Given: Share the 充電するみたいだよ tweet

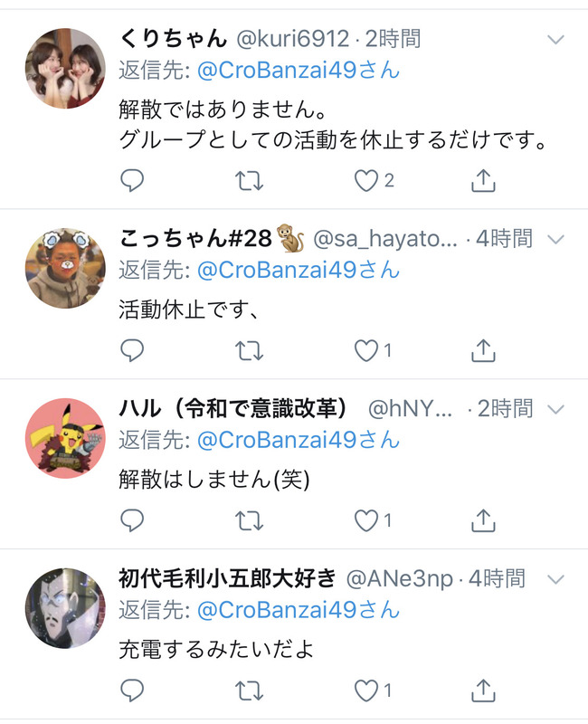Looking at the screenshot, I should 483,691.
